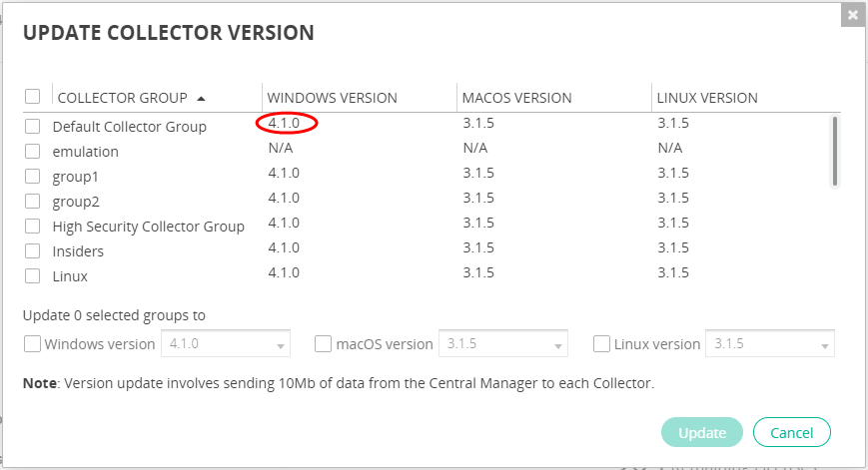Click the group list vertical scrollbar
The width and height of the screenshot is (868, 470).
[x=834, y=151]
